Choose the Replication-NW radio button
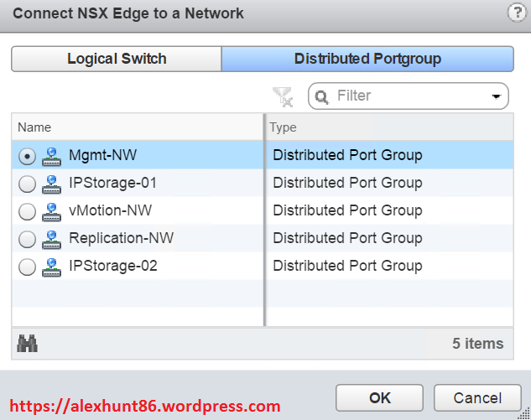The image size is (531, 420). tap(27, 239)
